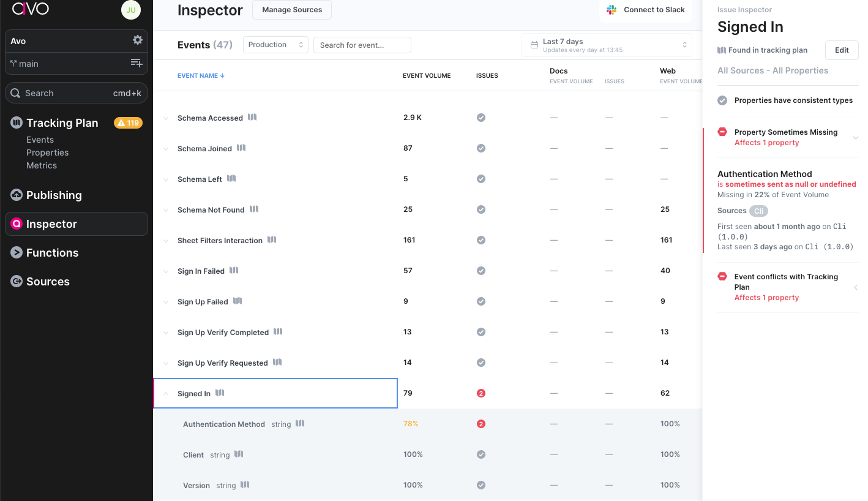Open the workspace settings gear

point(137,40)
